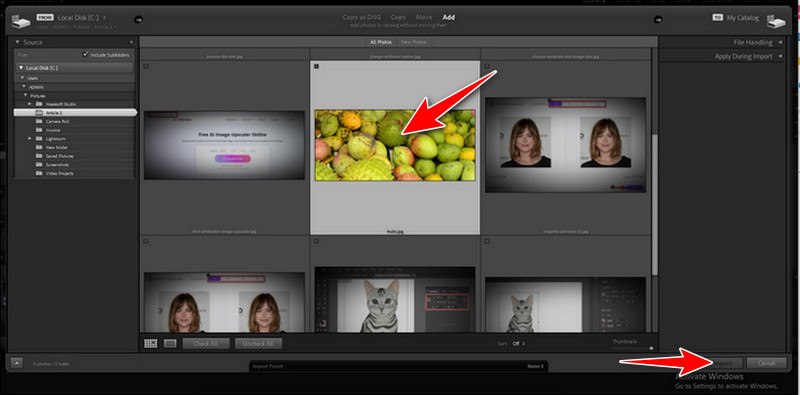Select the Move import method
Viewport: 800px width, 395px height.
pyautogui.click(x=424, y=17)
